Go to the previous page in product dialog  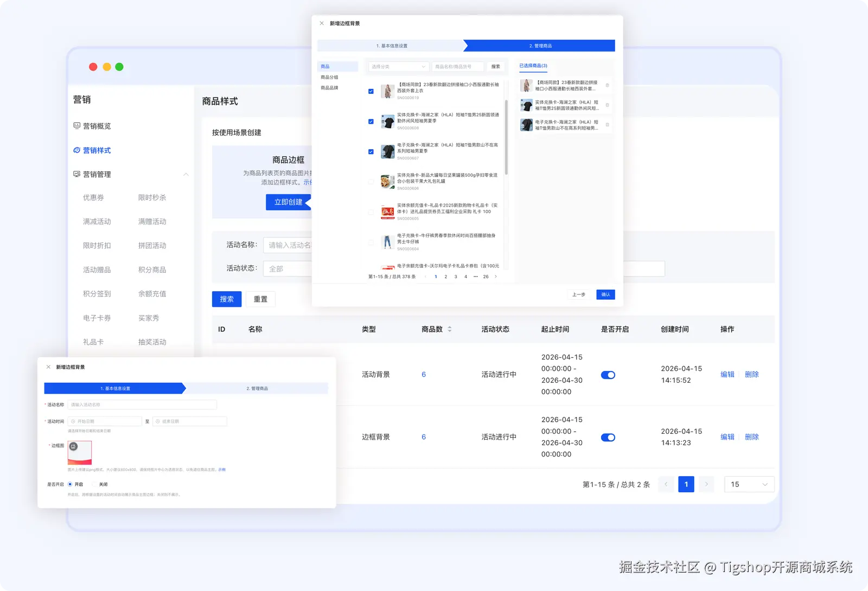[425, 277]
